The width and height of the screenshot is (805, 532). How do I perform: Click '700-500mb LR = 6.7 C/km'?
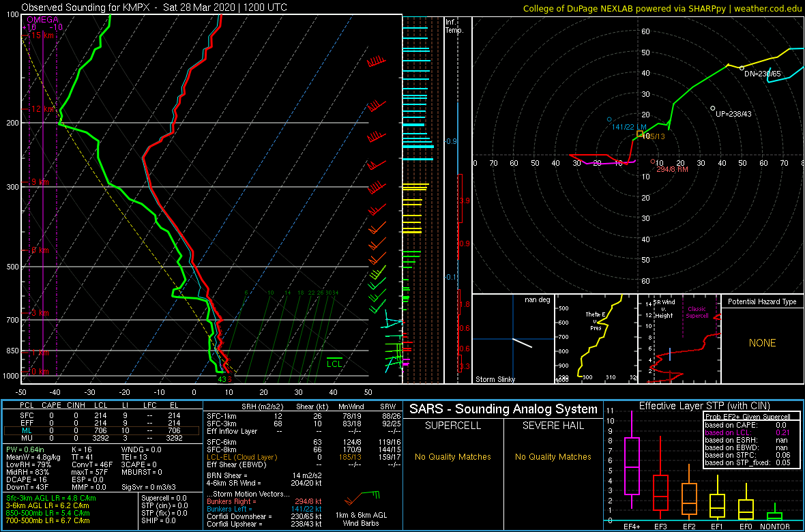(x=49, y=520)
